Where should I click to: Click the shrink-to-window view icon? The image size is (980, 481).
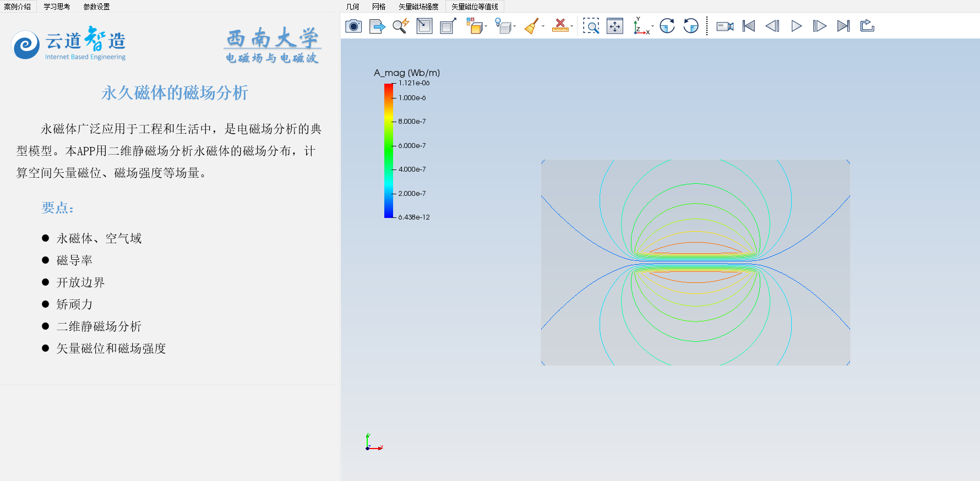424,26
